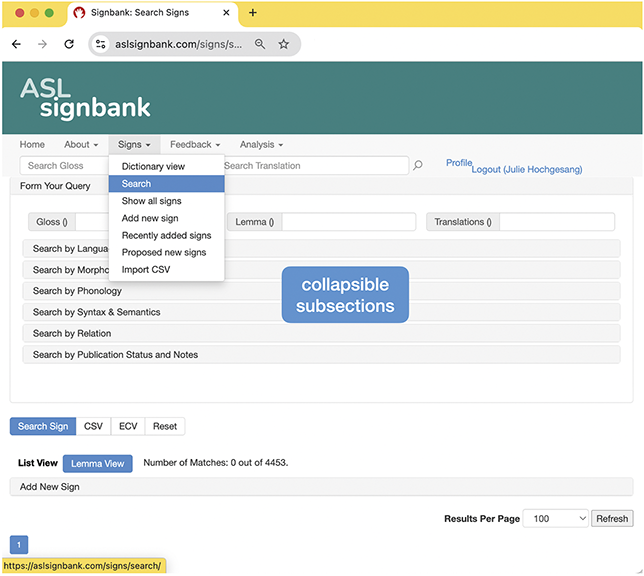This screenshot has width=644, height=576.
Task: Choose Search in the Signs menu
Action: coord(167,184)
